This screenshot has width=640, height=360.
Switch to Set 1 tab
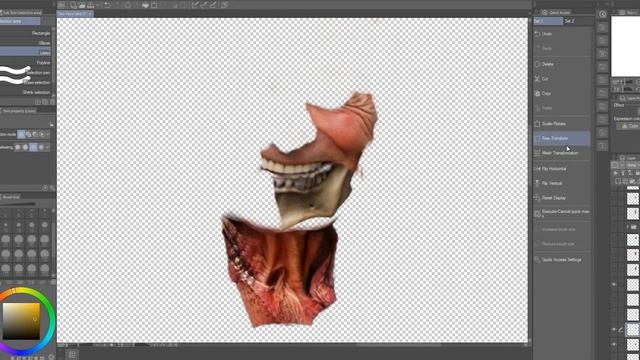[x=548, y=21]
